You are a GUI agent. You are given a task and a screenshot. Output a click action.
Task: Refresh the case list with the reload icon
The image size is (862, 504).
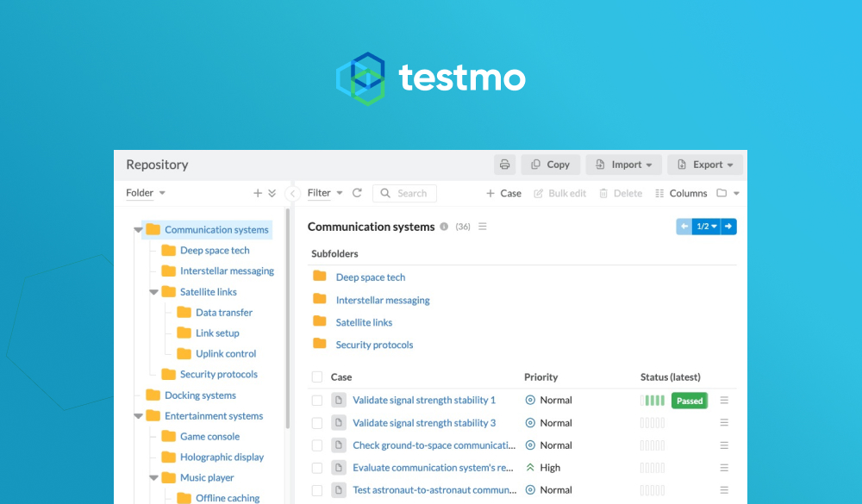click(356, 193)
